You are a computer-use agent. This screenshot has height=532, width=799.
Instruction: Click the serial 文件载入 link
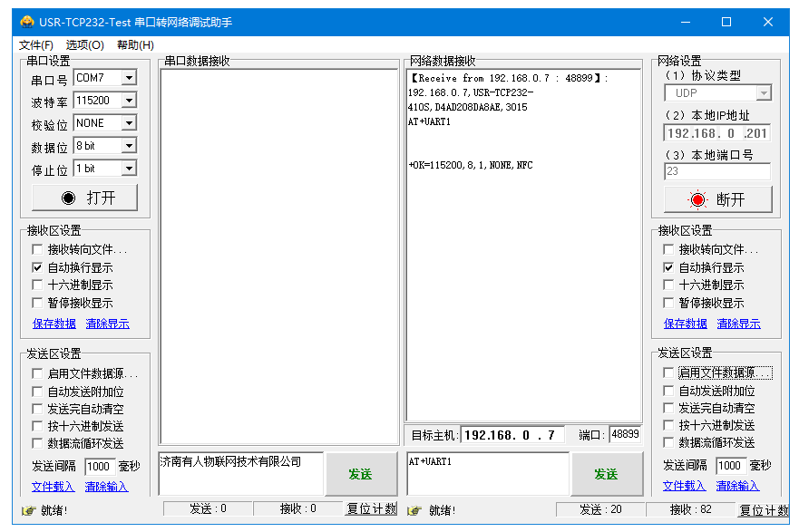click(x=53, y=487)
